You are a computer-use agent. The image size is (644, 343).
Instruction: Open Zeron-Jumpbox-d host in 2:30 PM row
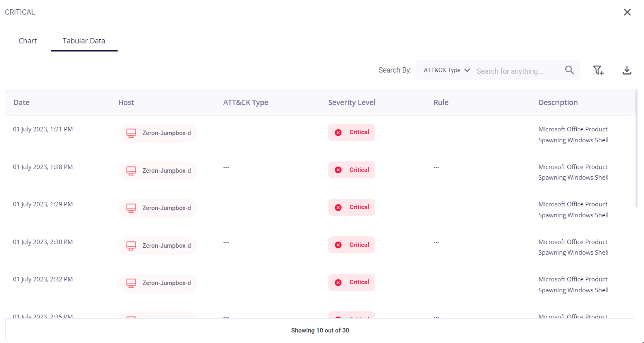[158, 246]
